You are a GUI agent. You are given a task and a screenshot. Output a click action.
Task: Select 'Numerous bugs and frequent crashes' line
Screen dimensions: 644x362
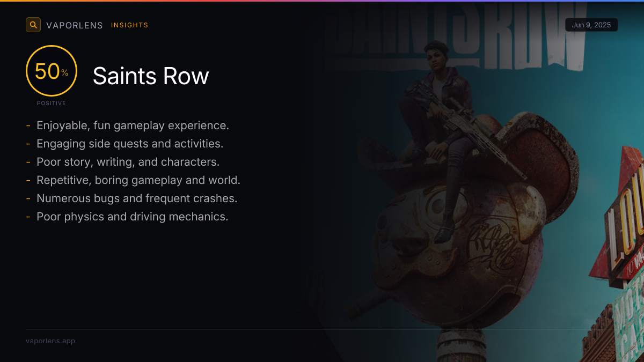(137, 198)
